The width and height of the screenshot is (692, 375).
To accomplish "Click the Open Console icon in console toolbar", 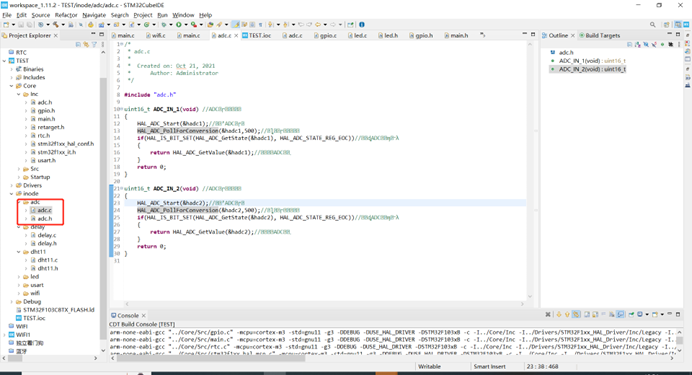I will (655, 314).
